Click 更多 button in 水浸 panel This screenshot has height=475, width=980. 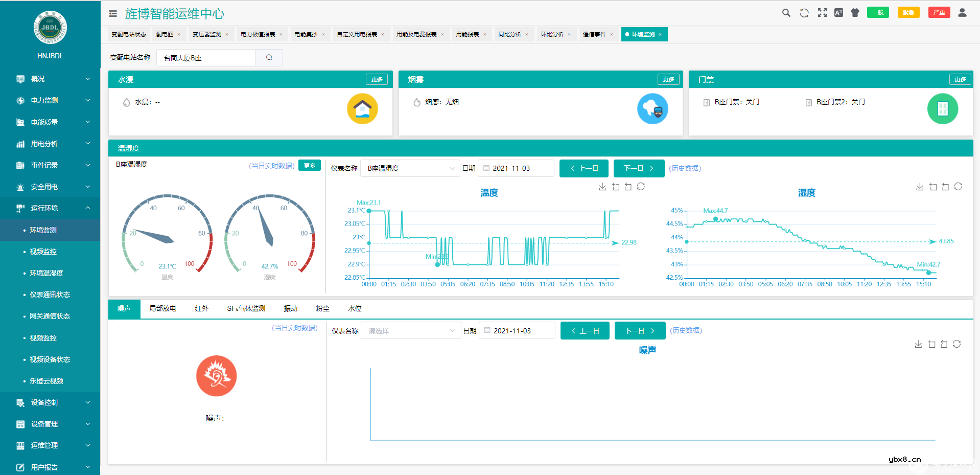[x=377, y=79]
